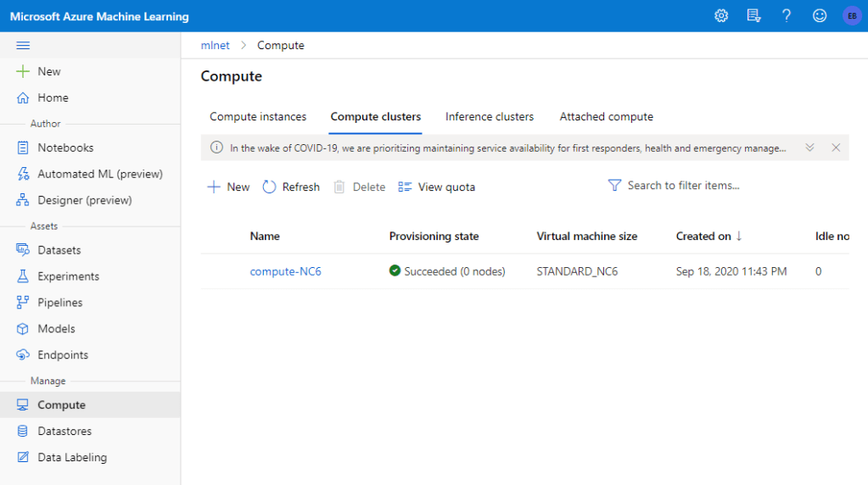Click the Search to filter items field
The height and width of the screenshot is (485, 868).
point(683,186)
